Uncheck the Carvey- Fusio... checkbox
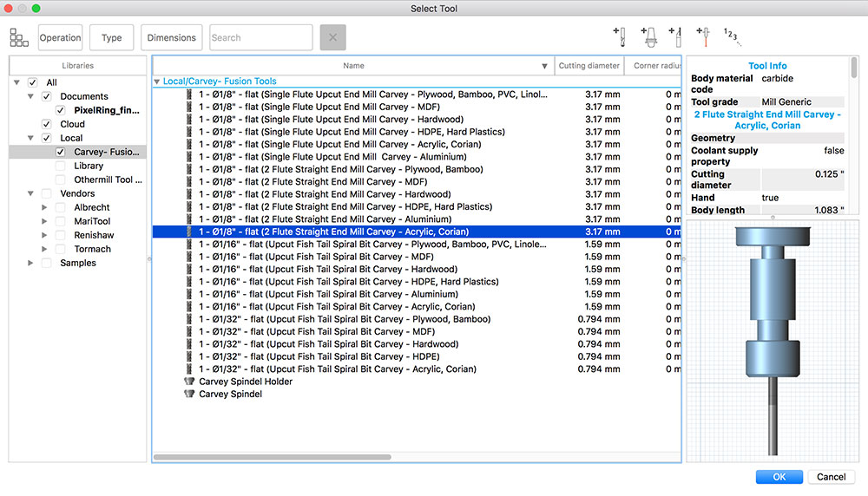This screenshot has width=868, height=496. 61,152
